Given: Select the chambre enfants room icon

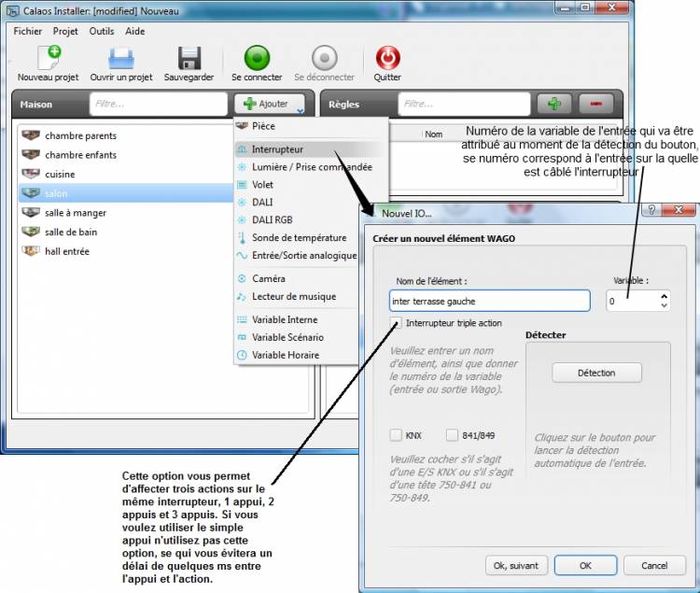Looking at the screenshot, I should click(x=31, y=154).
